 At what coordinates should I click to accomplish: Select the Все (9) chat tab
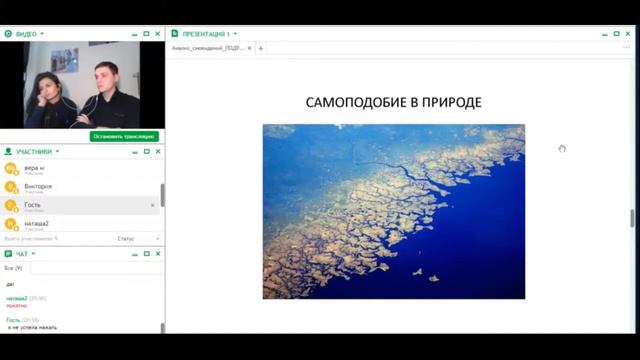13,268
